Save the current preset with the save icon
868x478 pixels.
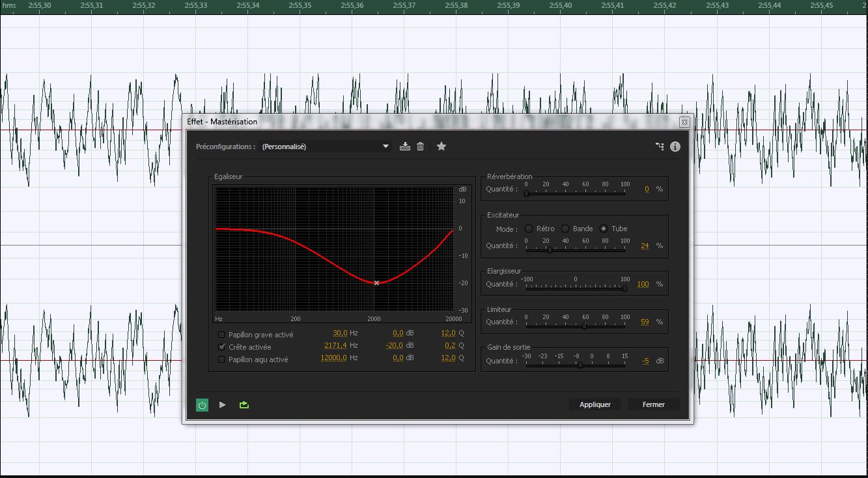click(x=404, y=147)
